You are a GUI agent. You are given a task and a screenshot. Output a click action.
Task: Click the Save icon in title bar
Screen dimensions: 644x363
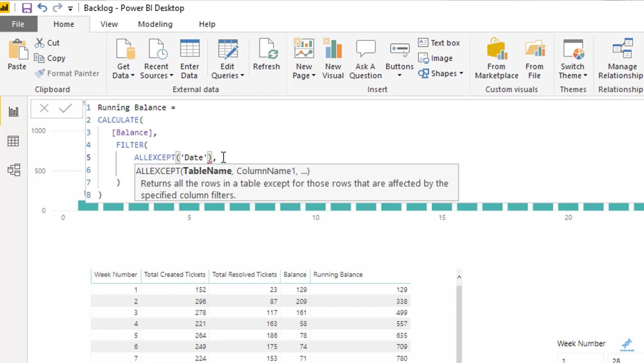point(26,8)
